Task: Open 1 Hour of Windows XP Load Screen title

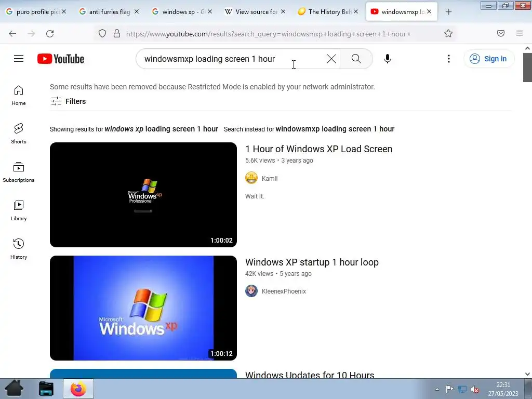Action: click(x=318, y=149)
